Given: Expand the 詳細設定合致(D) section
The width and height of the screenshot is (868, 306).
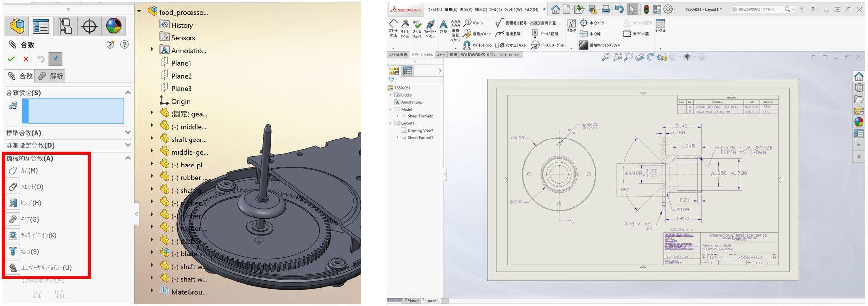Looking at the screenshot, I should click(x=128, y=145).
